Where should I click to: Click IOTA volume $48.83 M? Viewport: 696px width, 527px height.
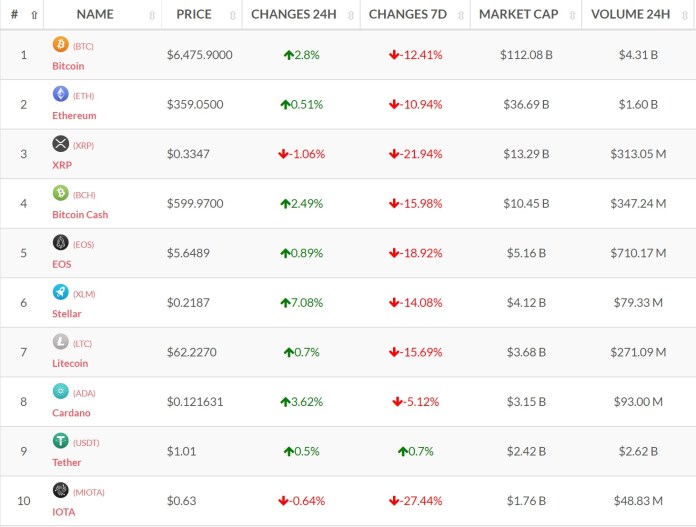tap(638, 501)
